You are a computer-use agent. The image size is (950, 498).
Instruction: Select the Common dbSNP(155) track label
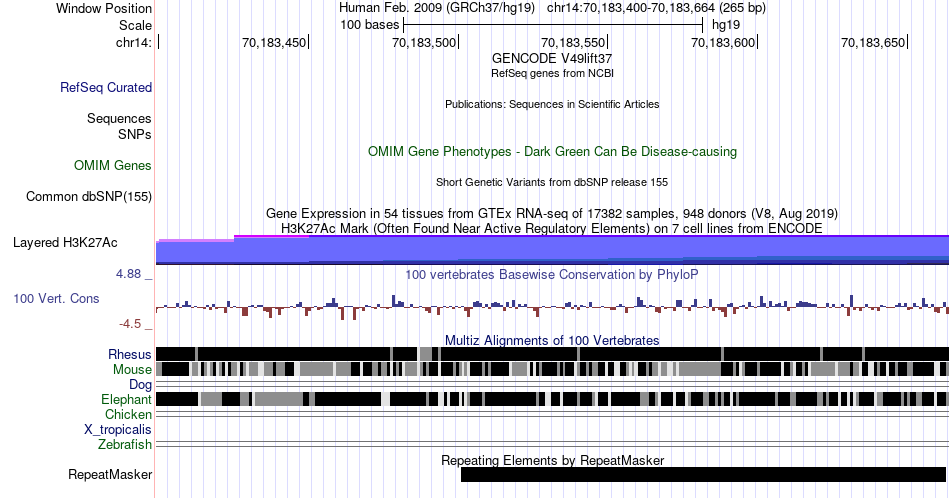pyautogui.click(x=88, y=196)
